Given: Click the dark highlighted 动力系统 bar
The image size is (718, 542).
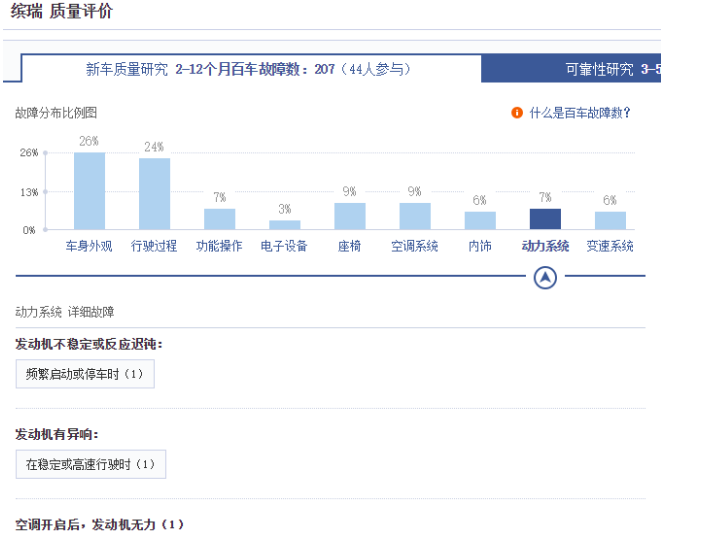Looking at the screenshot, I should (x=545, y=219).
